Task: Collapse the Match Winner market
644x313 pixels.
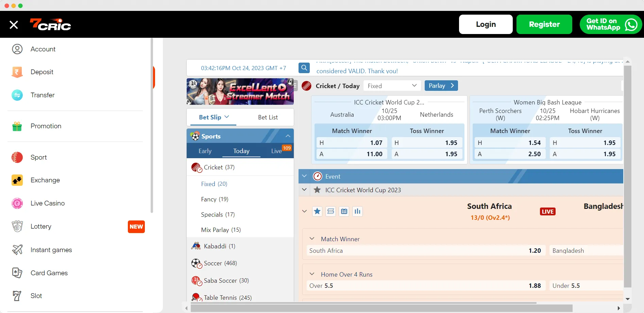Action: 312,238
